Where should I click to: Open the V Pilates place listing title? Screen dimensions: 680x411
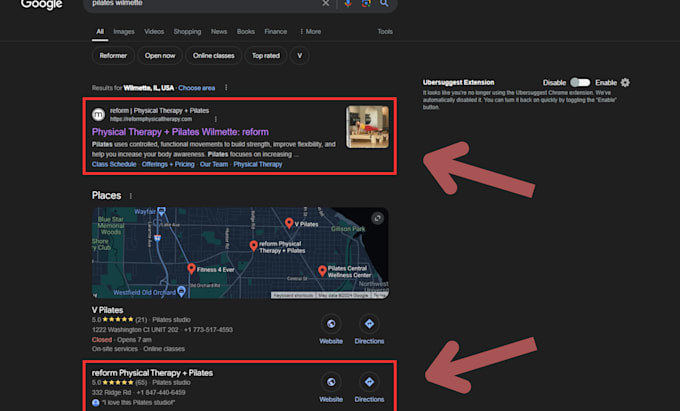pos(107,310)
